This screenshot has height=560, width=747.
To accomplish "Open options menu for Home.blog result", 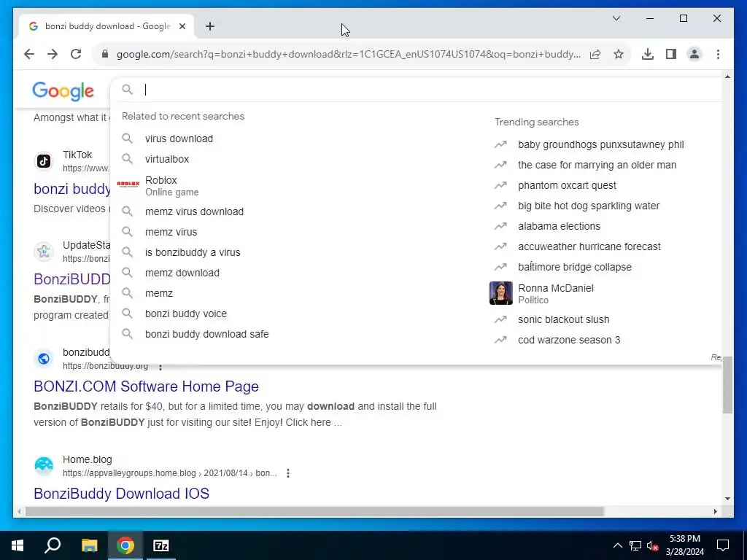I will coord(287,473).
